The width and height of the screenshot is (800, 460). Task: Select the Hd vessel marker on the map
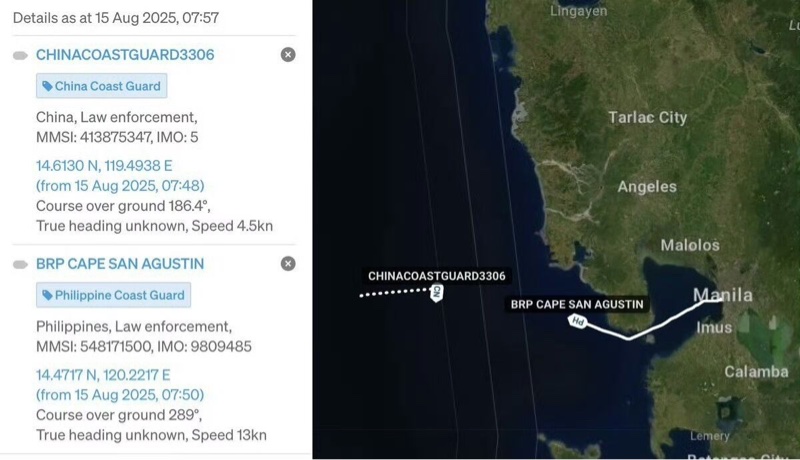(578, 321)
